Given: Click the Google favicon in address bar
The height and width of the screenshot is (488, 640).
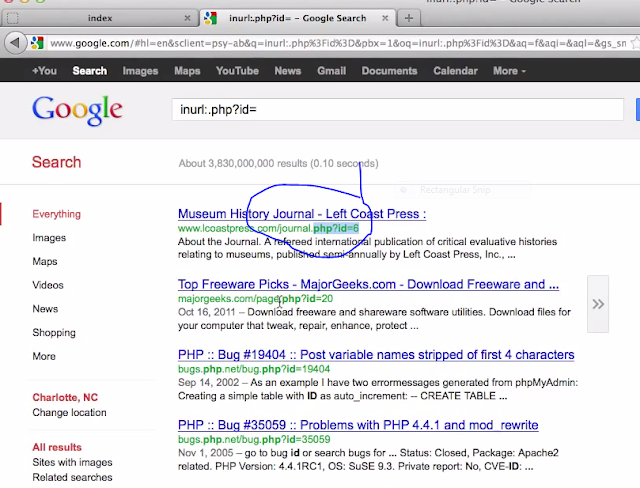Looking at the screenshot, I should pyautogui.click(x=37, y=43).
